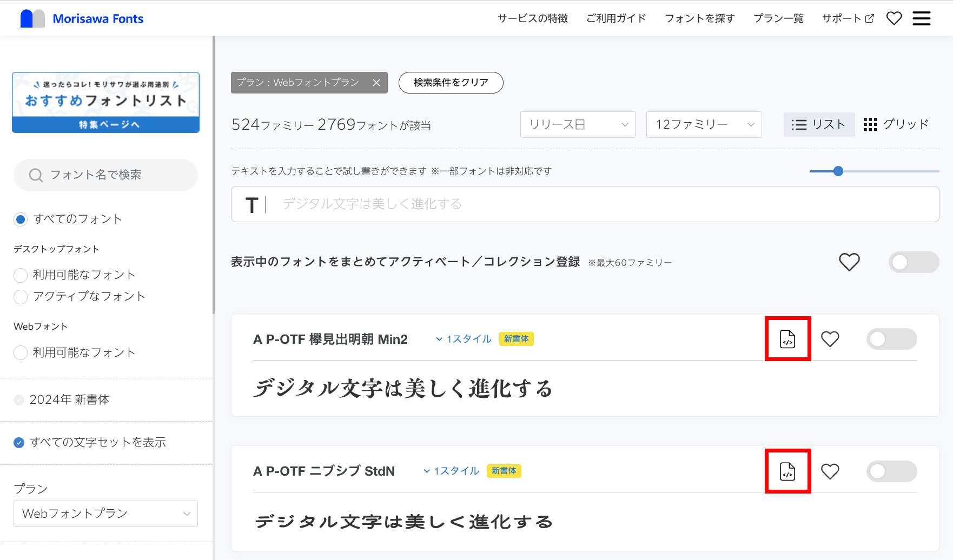Image resolution: width=953 pixels, height=560 pixels.
Task: Remove the Webフォントプラン filter tag
Action: point(376,83)
